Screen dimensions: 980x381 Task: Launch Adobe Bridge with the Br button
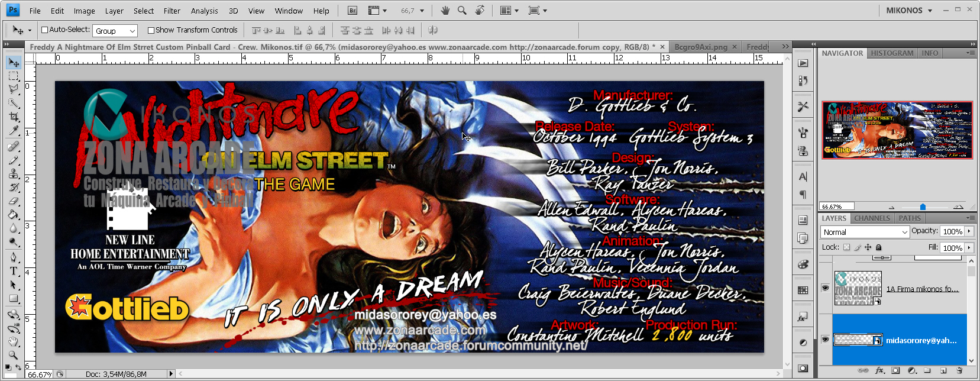tap(352, 11)
